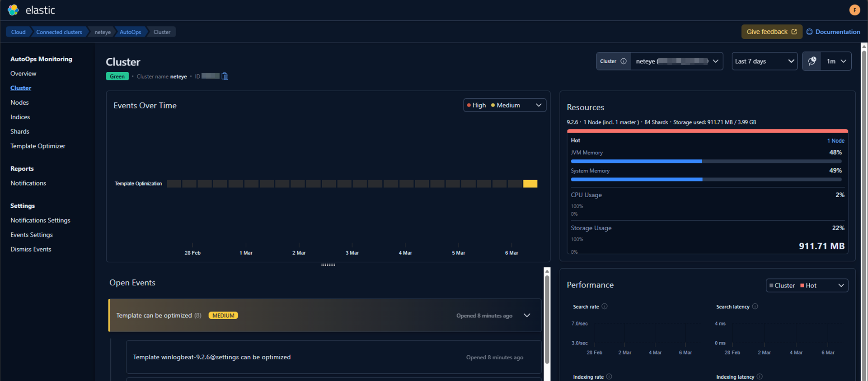Copy the cluster ID with clipboard icon

pyautogui.click(x=225, y=76)
